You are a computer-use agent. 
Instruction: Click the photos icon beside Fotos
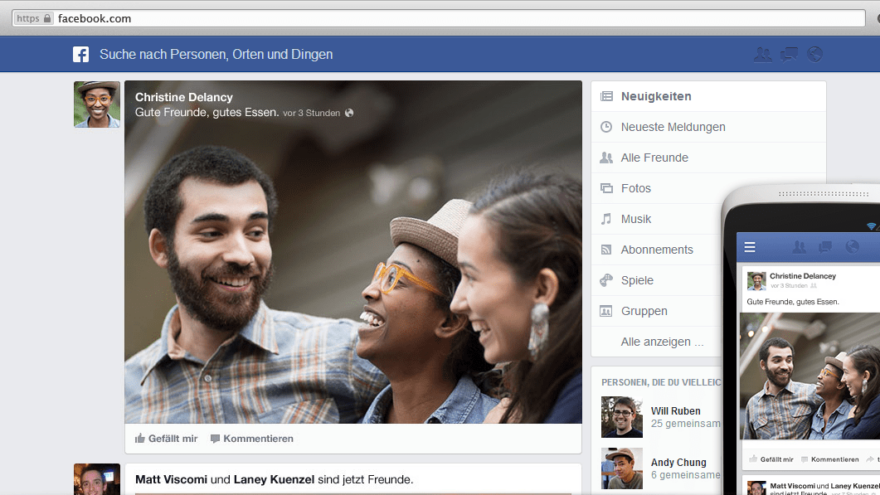point(606,189)
